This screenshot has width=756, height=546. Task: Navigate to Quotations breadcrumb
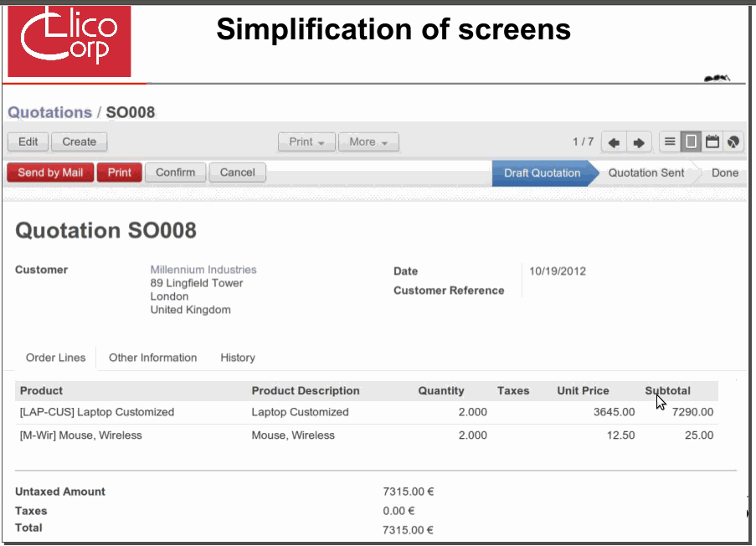[x=49, y=112]
